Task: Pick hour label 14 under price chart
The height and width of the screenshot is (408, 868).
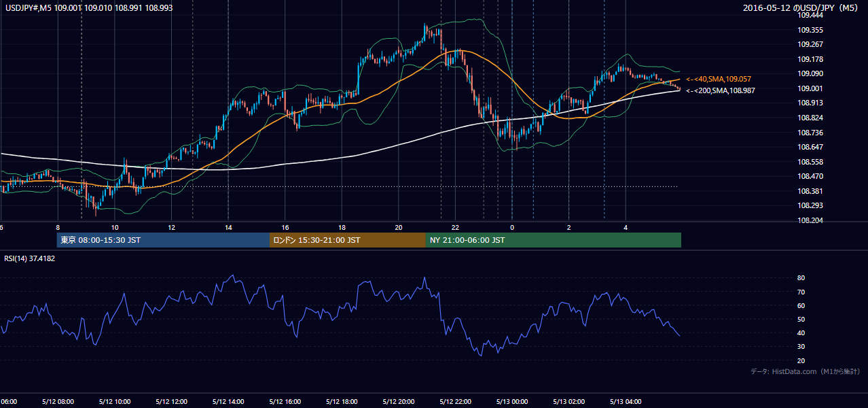Action: pos(229,228)
